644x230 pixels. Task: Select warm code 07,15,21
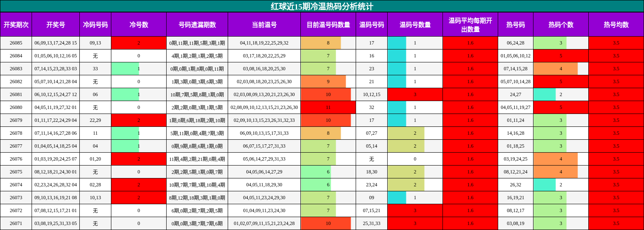coord(371,210)
